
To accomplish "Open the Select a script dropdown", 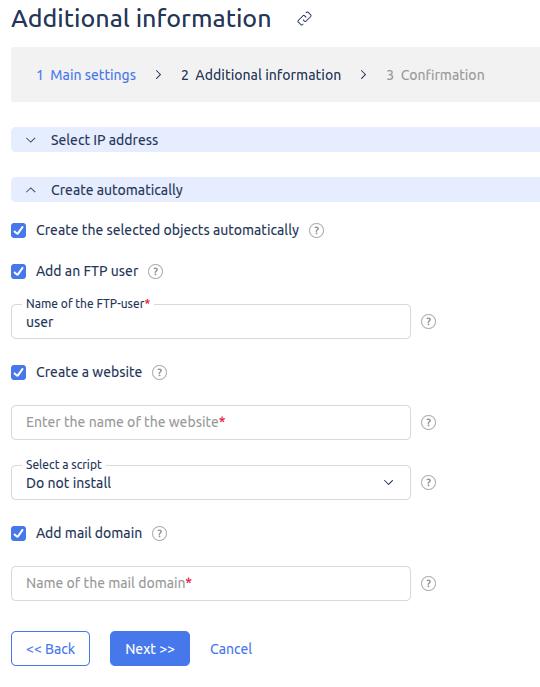I will point(211,482).
